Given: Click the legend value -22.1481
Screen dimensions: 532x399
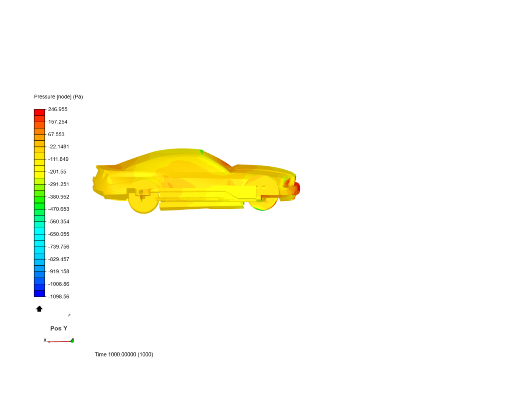Looking at the screenshot, I should pyautogui.click(x=58, y=147).
